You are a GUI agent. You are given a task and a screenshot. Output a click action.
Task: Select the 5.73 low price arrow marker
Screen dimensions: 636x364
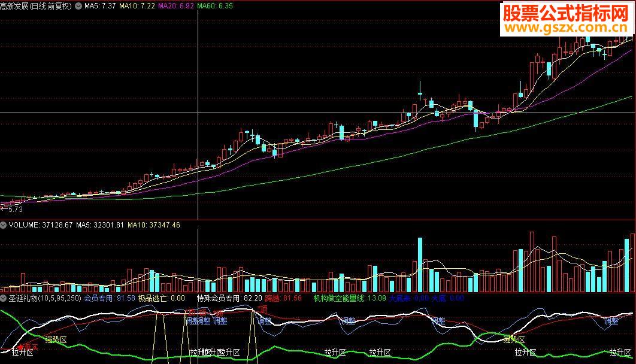coord(12,210)
